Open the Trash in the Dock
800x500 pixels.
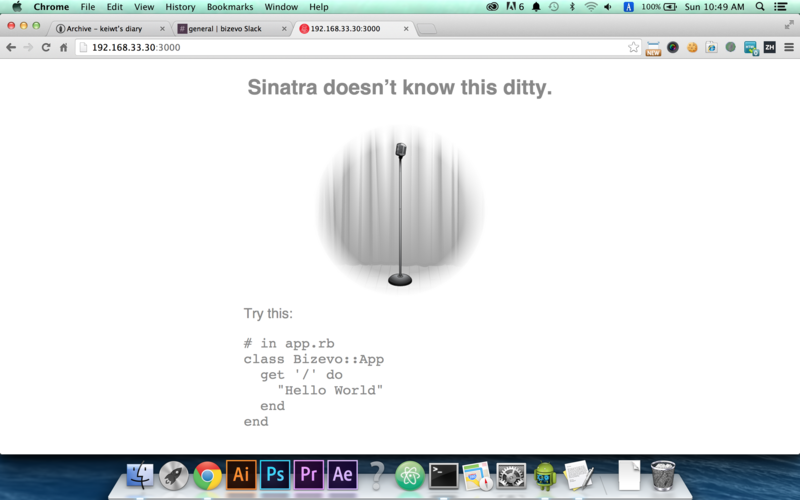663,475
